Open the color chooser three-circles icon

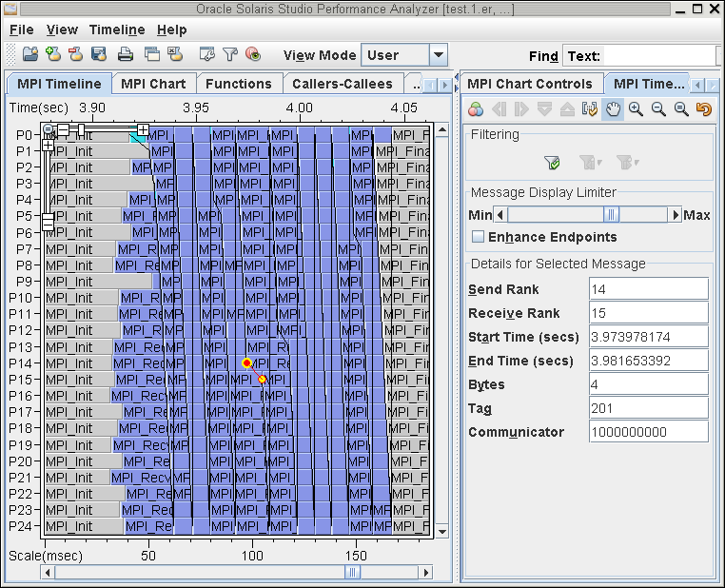click(x=476, y=109)
